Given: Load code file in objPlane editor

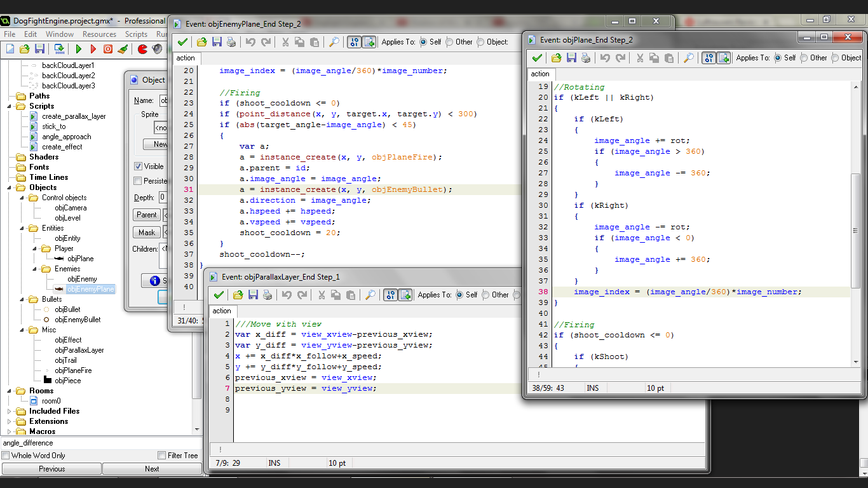Looking at the screenshot, I should [556, 58].
